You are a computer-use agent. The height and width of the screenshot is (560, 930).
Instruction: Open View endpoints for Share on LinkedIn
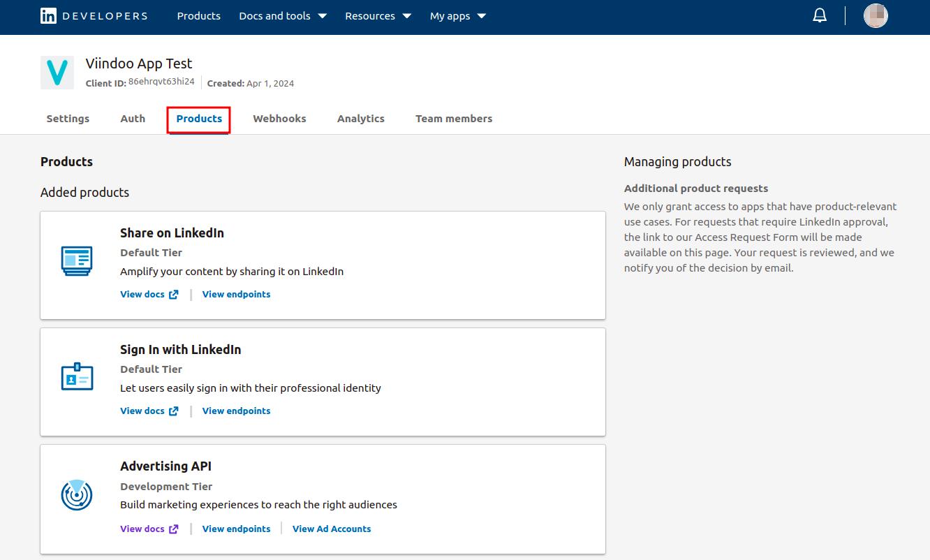tap(236, 295)
